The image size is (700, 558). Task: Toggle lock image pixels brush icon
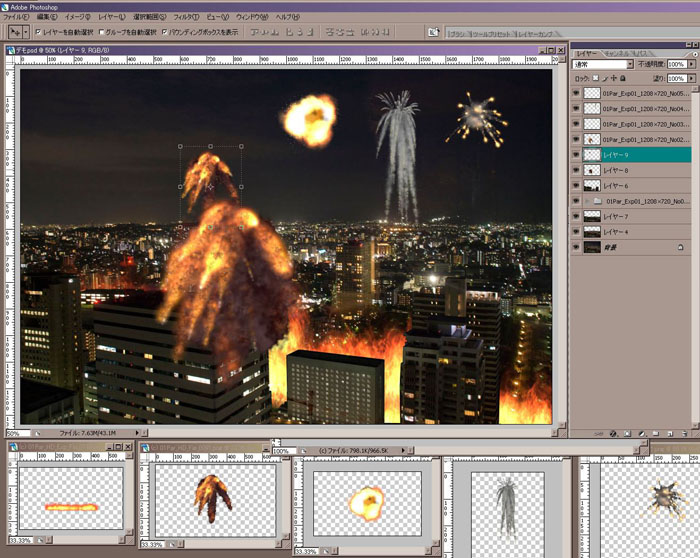[x=605, y=78]
